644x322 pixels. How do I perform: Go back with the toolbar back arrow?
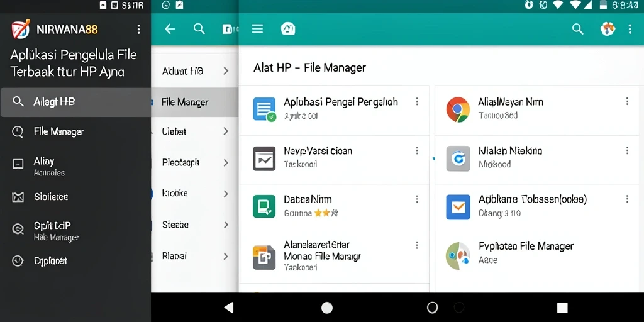coord(170,29)
